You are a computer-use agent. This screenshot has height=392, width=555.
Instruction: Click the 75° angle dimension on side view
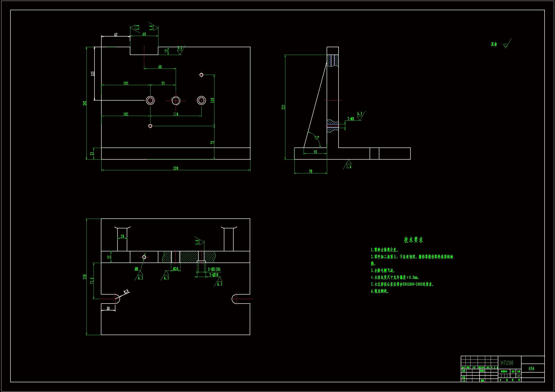(317, 138)
